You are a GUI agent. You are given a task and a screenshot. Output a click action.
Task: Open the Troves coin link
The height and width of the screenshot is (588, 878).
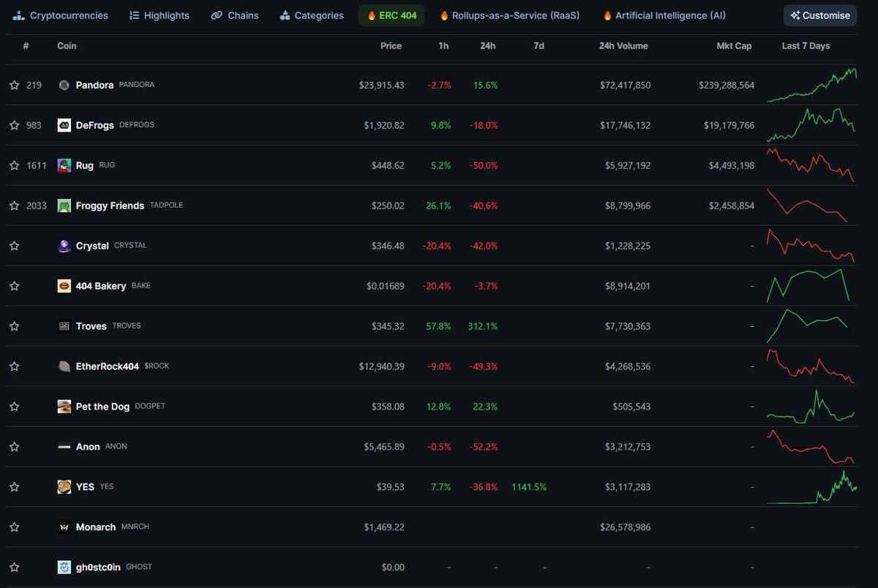pos(91,326)
